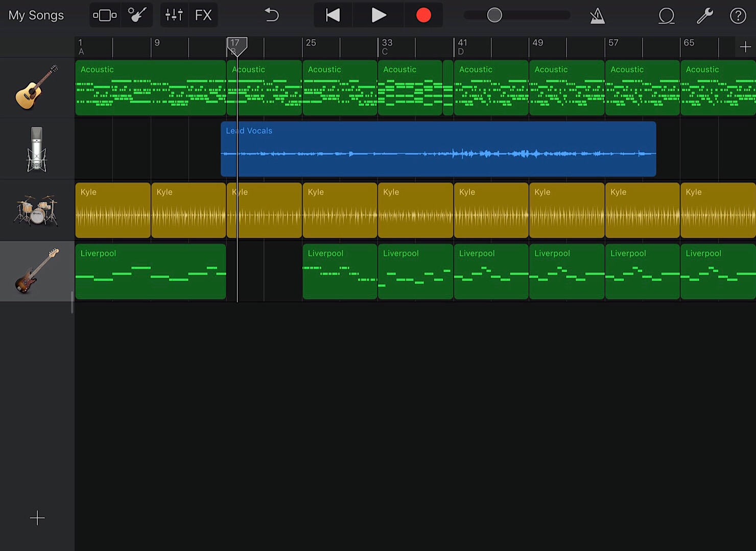Select the Liverpool bass region at bar 49
756x551 pixels.
pos(567,271)
